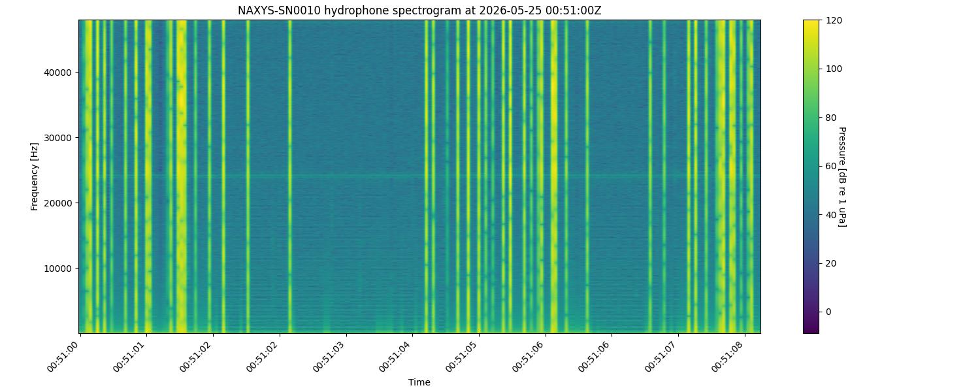The width and height of the screenshot is (980, 392).
Task: Click the dark purple bottom of the colorbar
Action: pyautogui.click(x=811, y=328)
